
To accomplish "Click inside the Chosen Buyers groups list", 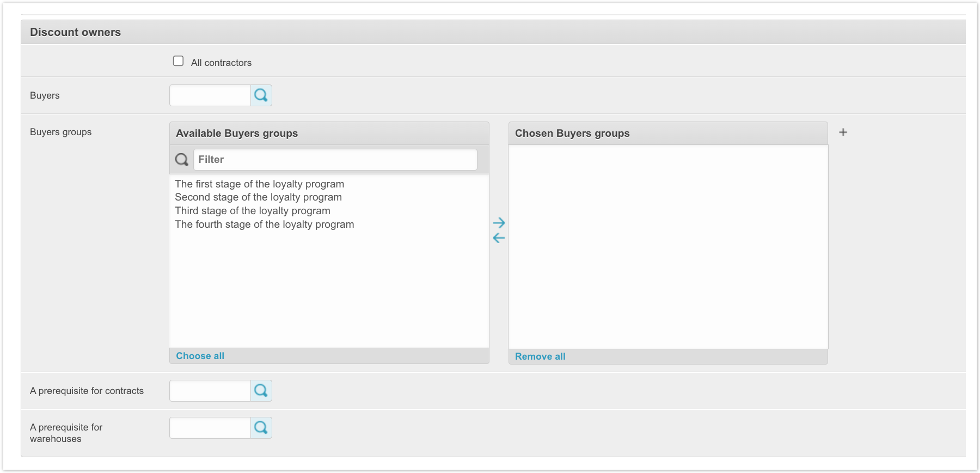I will pos(668,246).
